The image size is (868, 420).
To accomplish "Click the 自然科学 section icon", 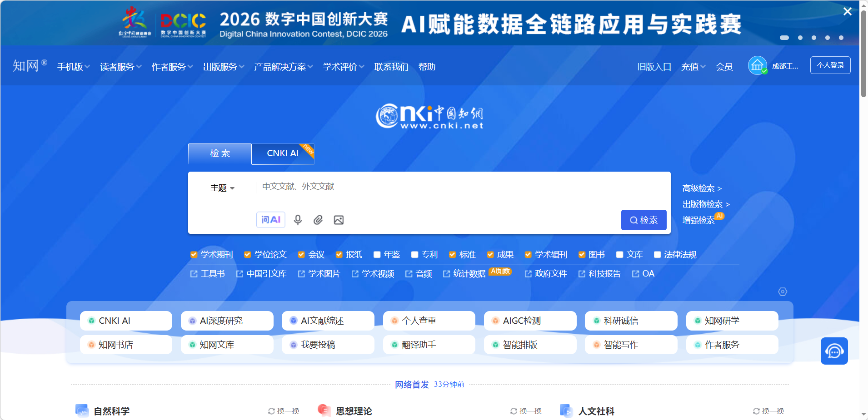I will [82, 410].
